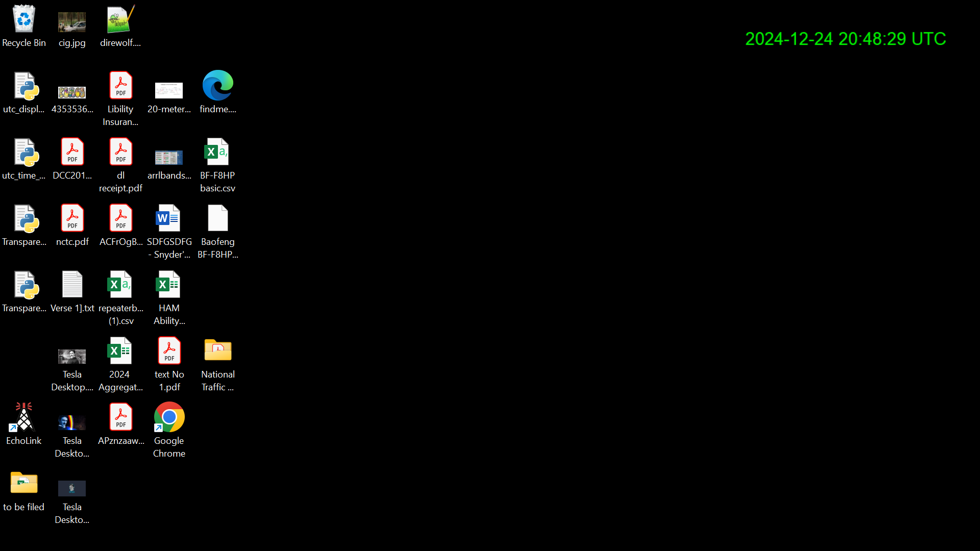Launch the EchoLink shortcut
Image resolution: width=980 pixels, height=551 pixels.
coord(24,424)
